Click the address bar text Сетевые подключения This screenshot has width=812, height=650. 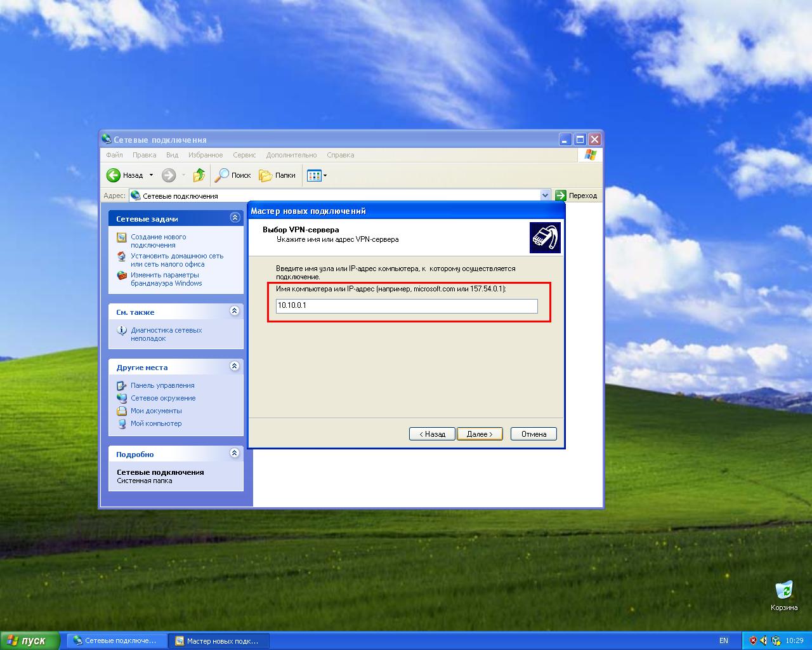tap(180, 196)
